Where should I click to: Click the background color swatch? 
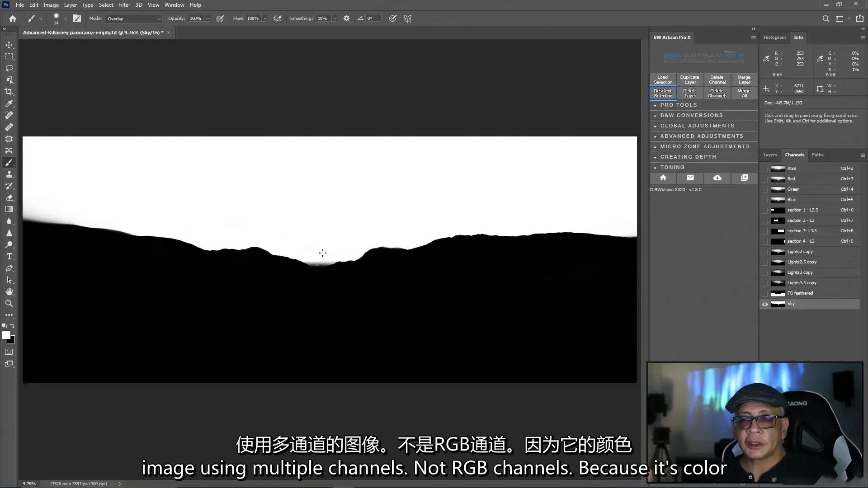coord(12,340)
